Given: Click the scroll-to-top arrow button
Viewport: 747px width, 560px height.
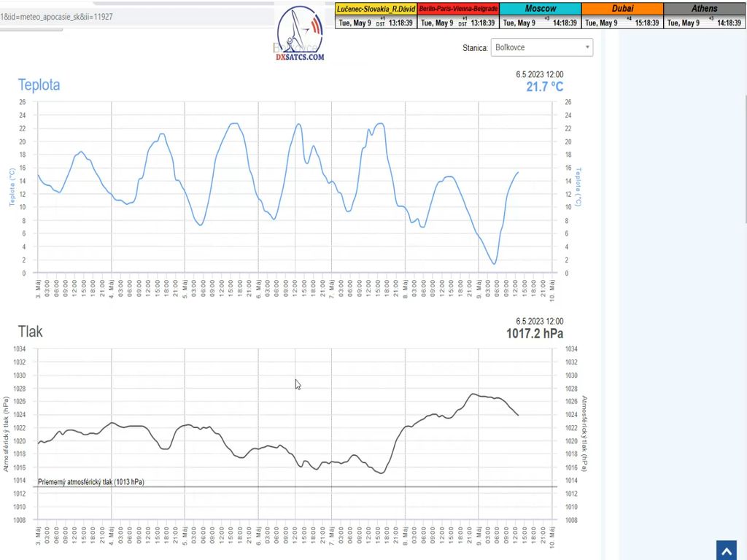Looking at the screenshot, I should click(727, 550).
